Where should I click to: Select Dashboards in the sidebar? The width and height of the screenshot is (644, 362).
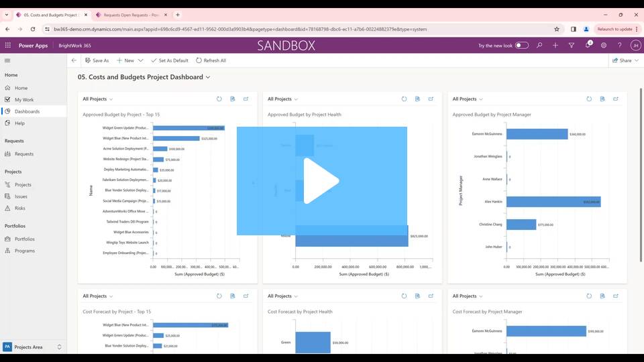pos(27,111)
